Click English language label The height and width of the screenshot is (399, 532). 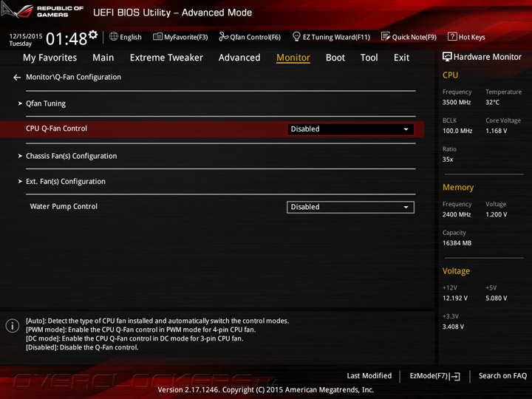(x=131, y=37)
